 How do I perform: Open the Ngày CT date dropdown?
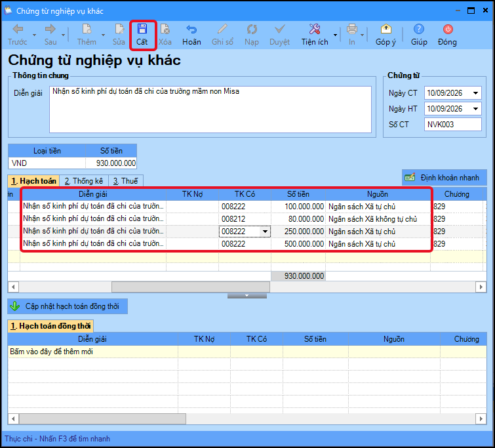(x=475, y=93)
